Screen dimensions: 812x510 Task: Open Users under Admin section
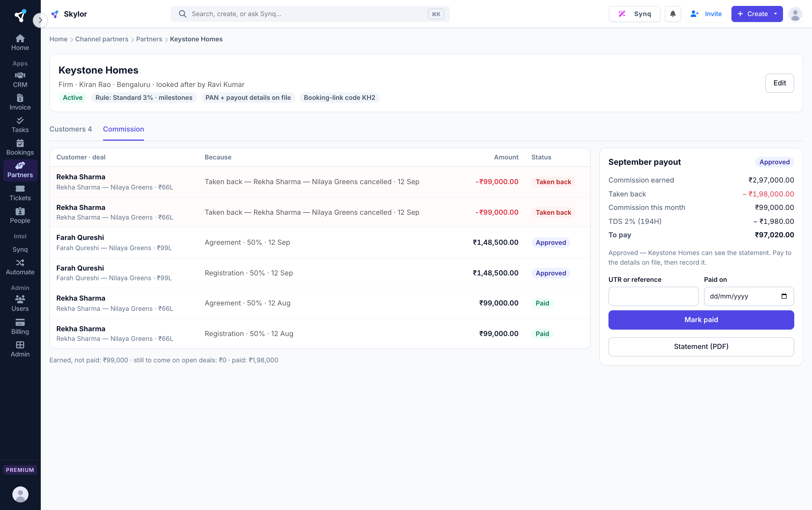tap(20, 303)
